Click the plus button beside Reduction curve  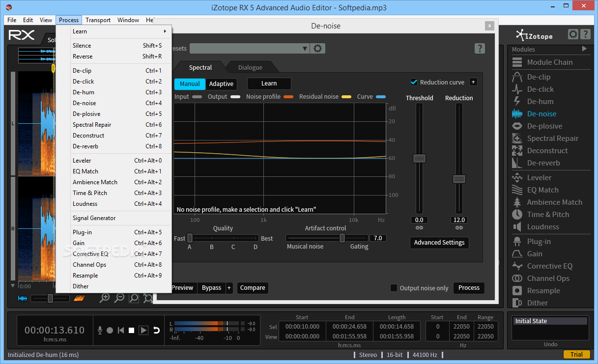coord(473,82)
